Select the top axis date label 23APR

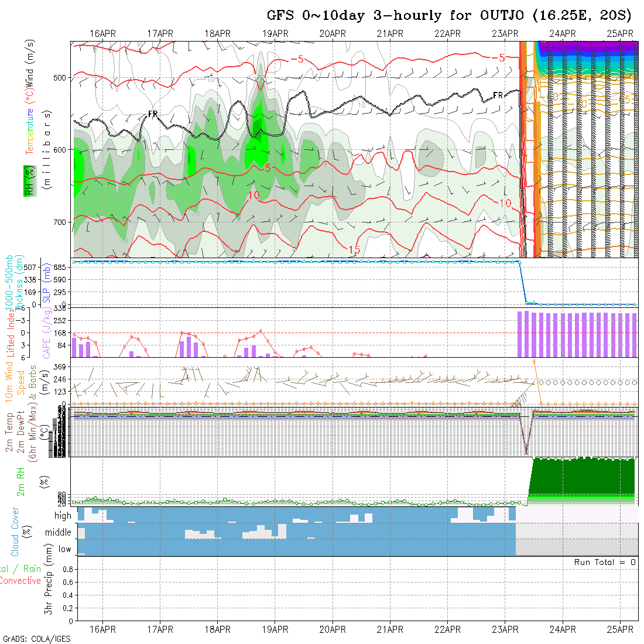pyautogui.click(x=505, y=34)
